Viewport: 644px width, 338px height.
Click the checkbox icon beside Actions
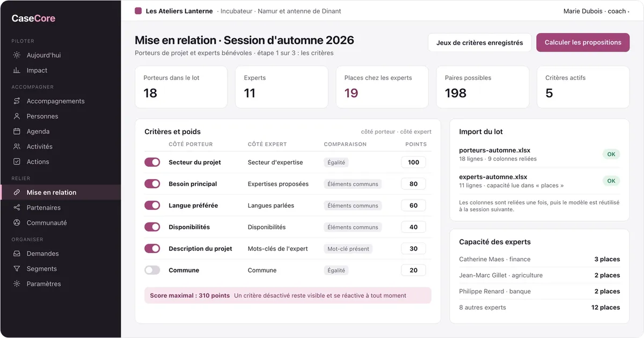click(x=17, y=161)
